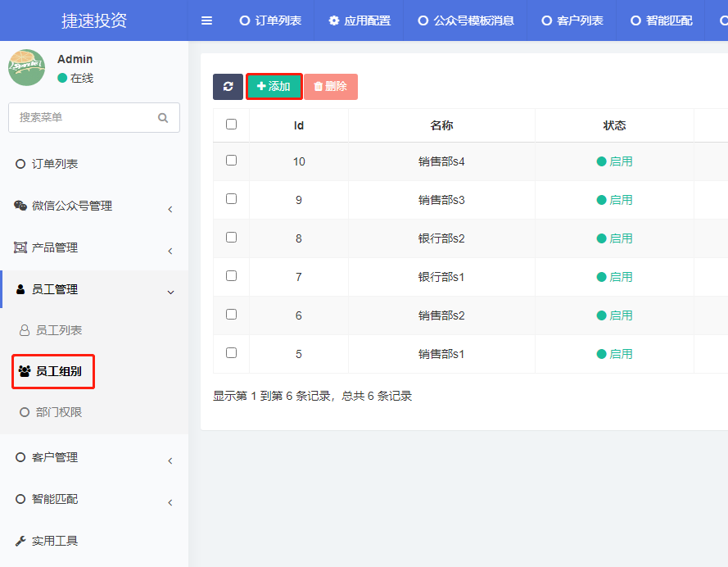728x567 pixels.
Task: Switch to the 公众号模板消息 top tab
Action: (x=466, y=20)
